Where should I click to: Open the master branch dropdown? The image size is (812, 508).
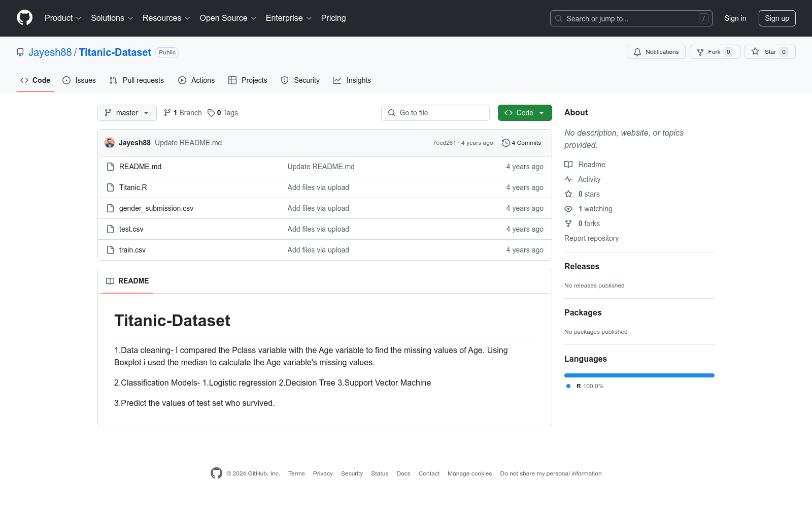point(127,113)
